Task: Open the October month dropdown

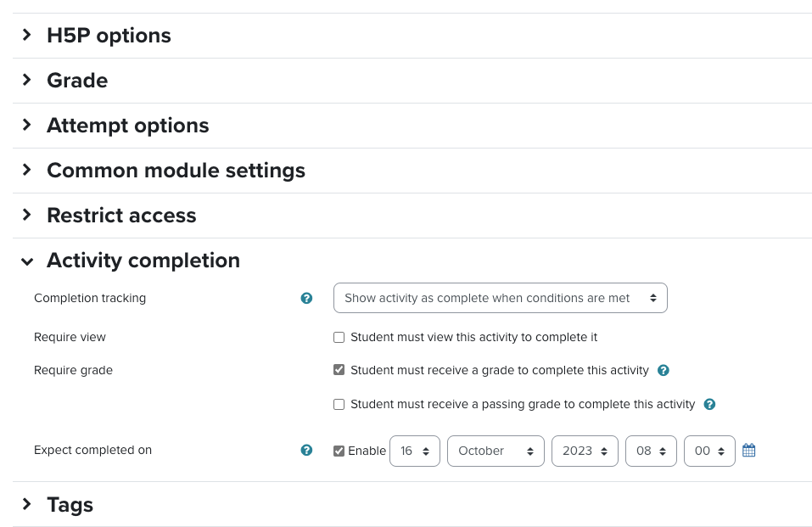Action: pos(496,451)
